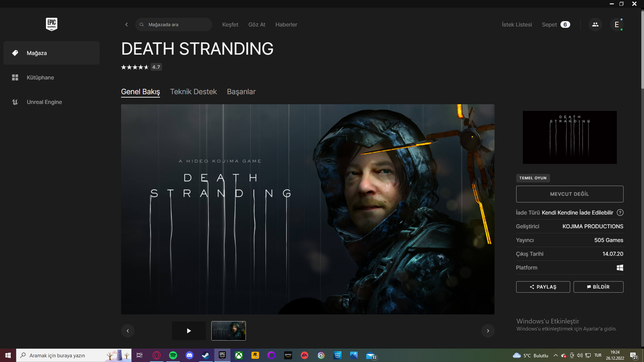Open the account profile avatar E
This screenshot has height=362, width=644.
[616, 24]
